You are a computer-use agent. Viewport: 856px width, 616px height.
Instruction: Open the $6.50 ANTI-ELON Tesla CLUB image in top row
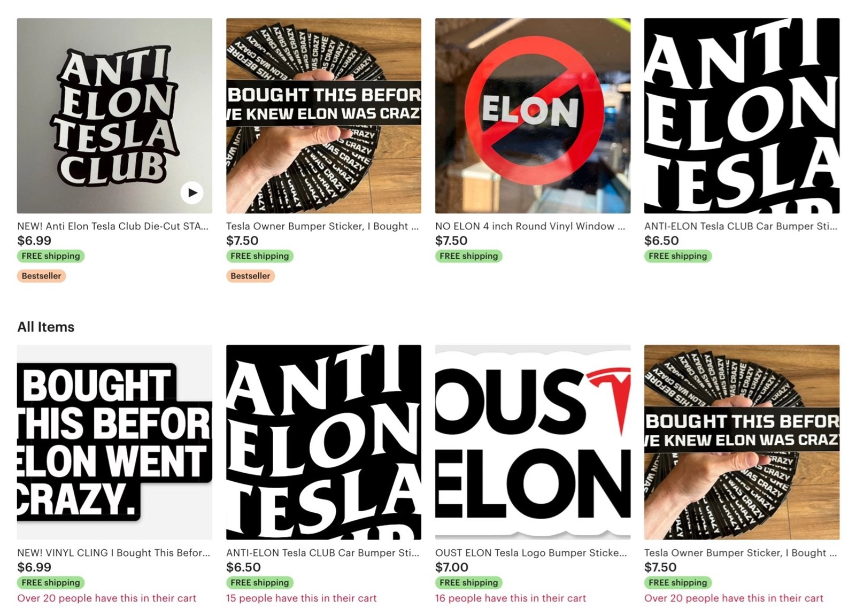[742, 116]
